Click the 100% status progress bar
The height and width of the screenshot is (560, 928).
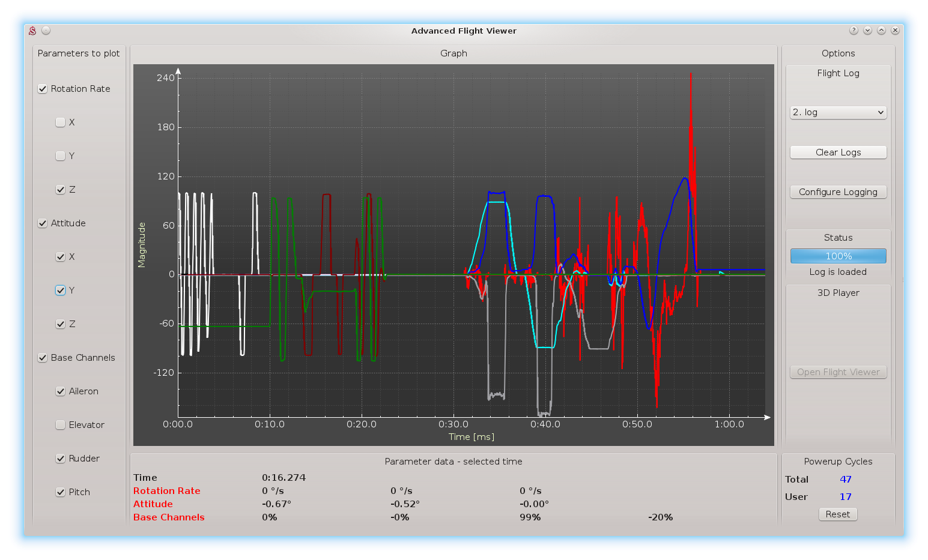click(x=838, y=256)
